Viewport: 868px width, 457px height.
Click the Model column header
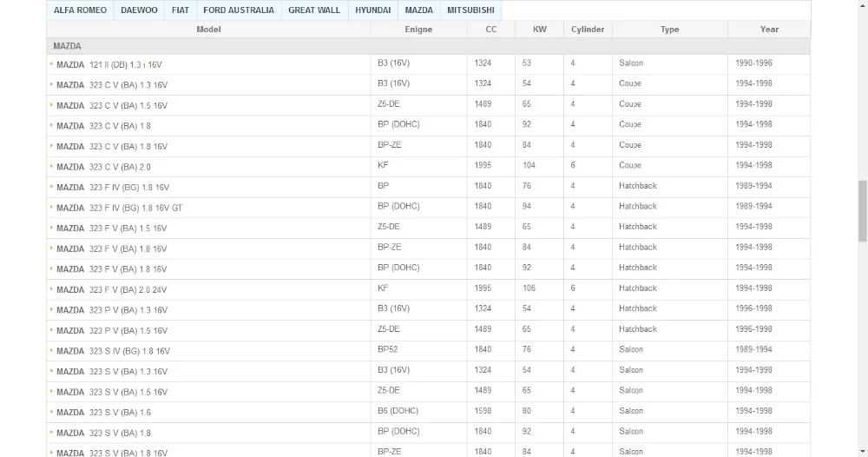208,30
